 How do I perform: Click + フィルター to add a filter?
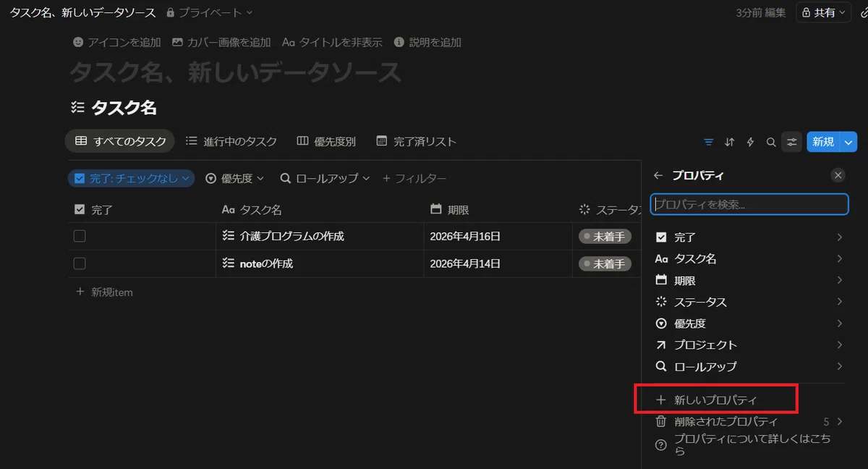coord(414,178)
